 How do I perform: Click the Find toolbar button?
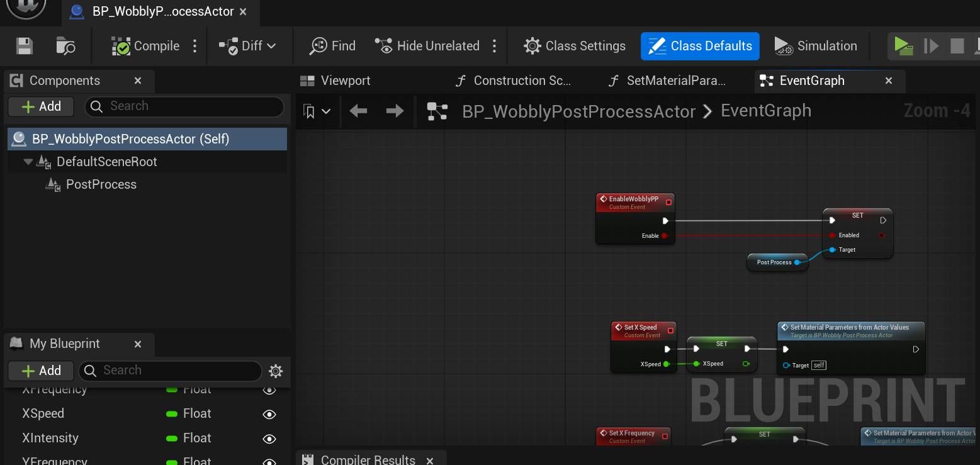coord(332,46)
